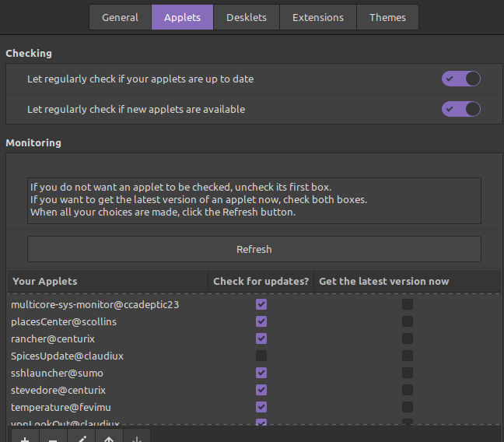Image resolution: width=504 pixels, height=442 pixels.
Task: Uncheck update checking for multicore-sys-monitor@ccadeptic23
Action: (261, 304)
